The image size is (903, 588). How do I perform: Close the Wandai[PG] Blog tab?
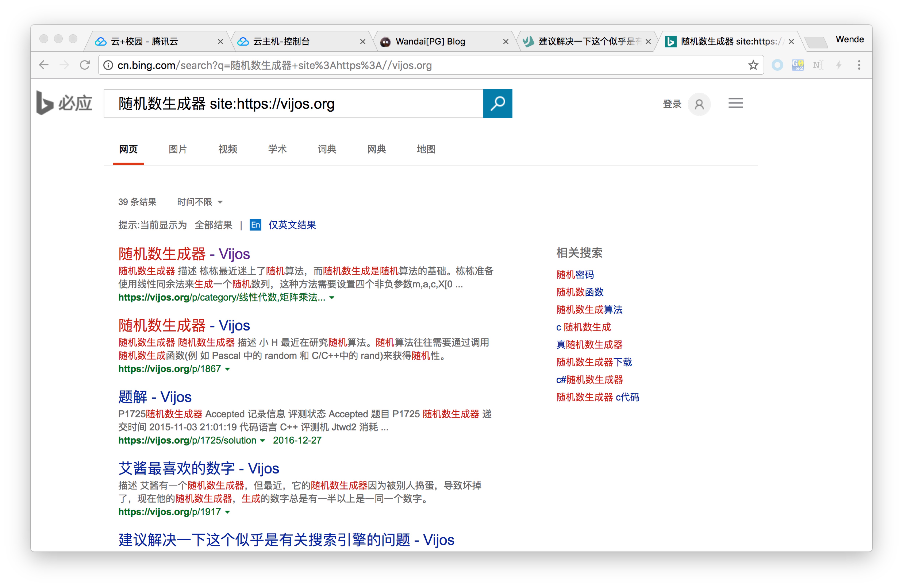(x=505, y=42)
